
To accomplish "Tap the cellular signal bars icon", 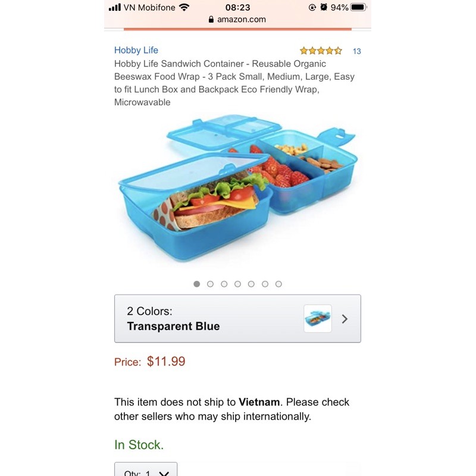I will (114, 8).
